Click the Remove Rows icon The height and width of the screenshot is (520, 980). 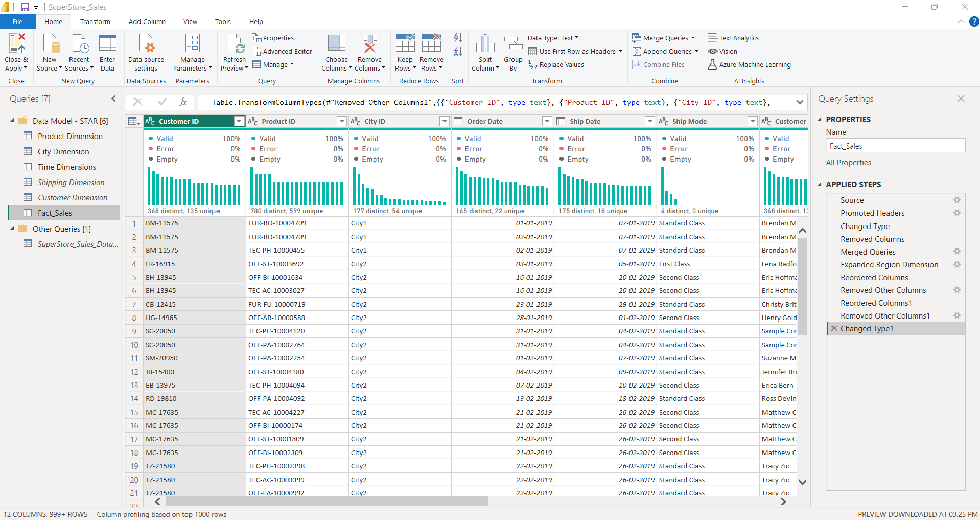pos(431,43)
